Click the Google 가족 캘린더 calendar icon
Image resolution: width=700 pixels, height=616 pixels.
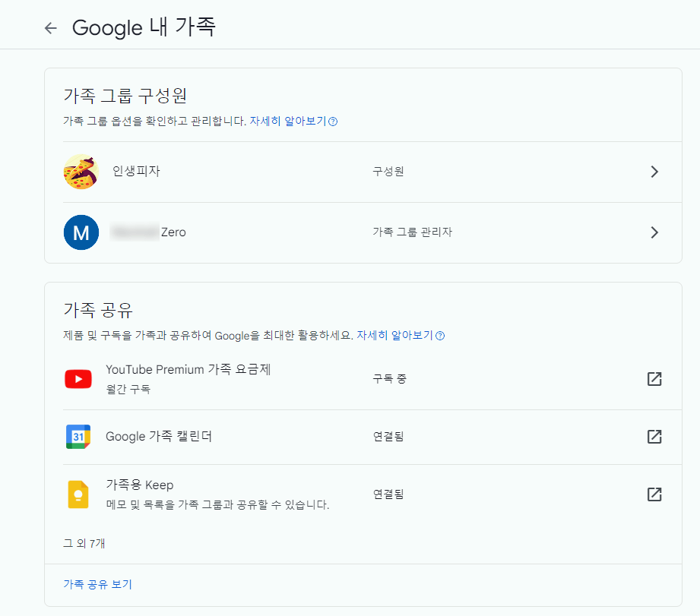78,436
